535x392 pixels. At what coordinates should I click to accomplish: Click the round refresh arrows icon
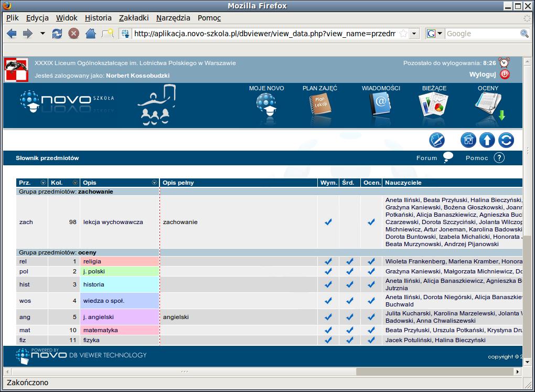click(x=506, y=140)
